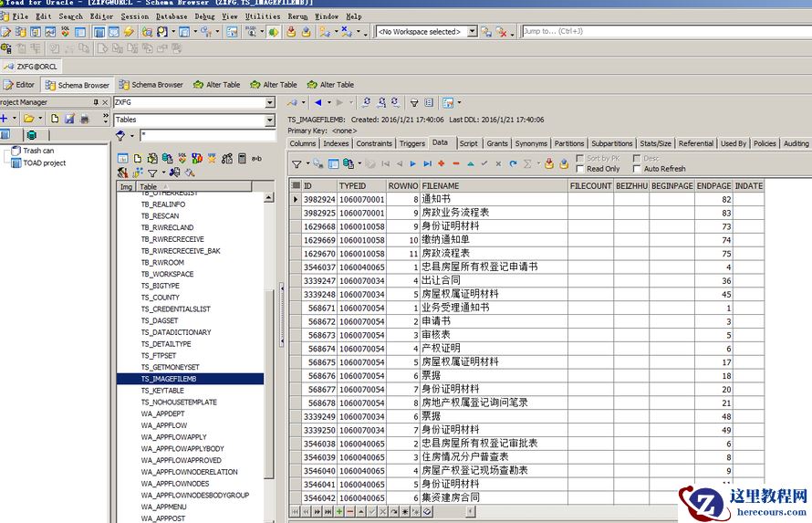Click the data grid filter funnel icon
This screenshot has height=523, width=812.
(296, 164)
